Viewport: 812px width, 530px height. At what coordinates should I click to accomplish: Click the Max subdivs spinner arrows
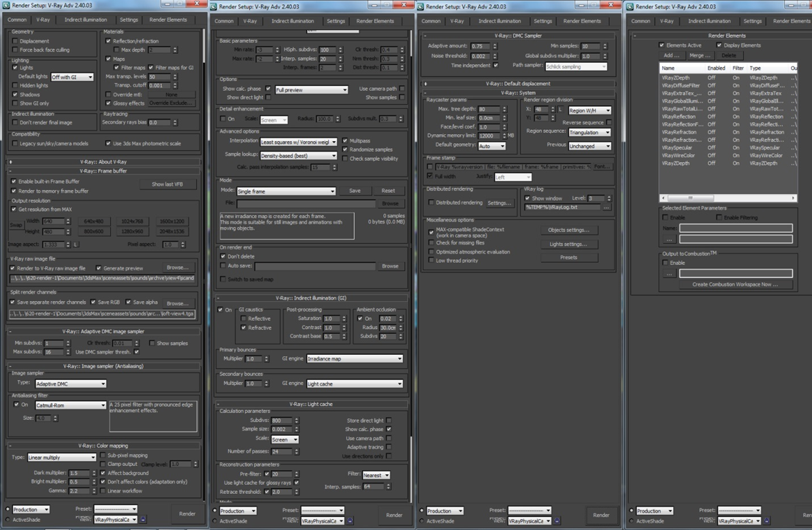tap(68, 352)
